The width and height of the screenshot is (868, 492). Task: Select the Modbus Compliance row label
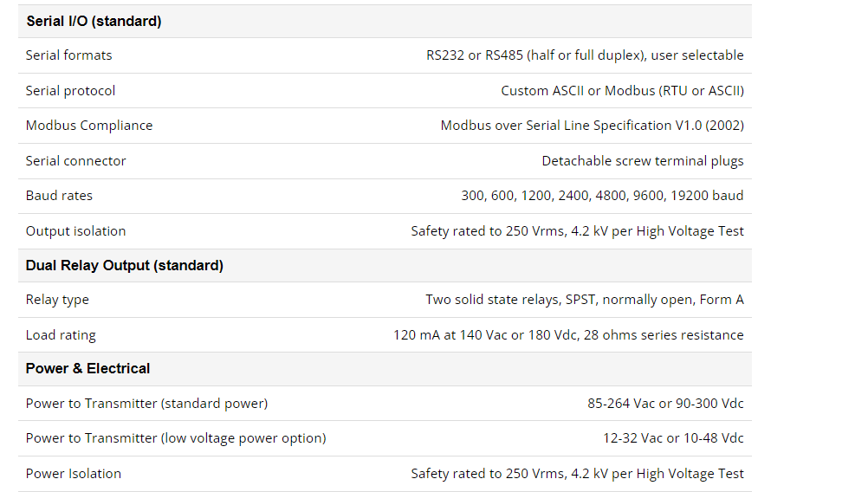tap(89, 126)
